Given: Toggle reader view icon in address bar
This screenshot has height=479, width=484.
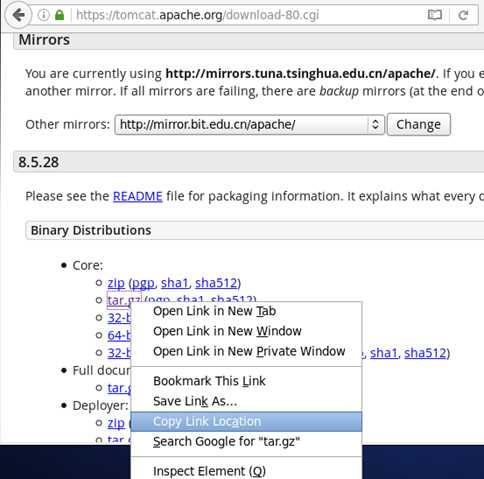Looking at the screenshot, I should pyautogui.click(x=435, y=15).
